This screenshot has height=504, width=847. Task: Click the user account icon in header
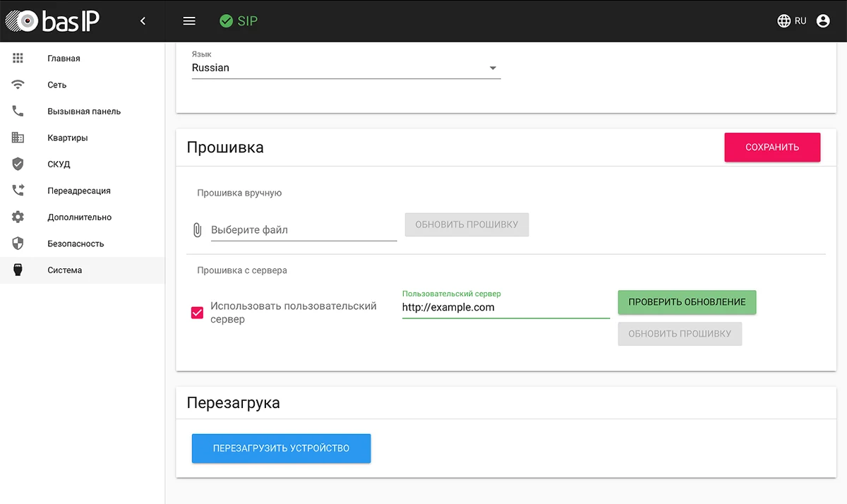(822, 21)
